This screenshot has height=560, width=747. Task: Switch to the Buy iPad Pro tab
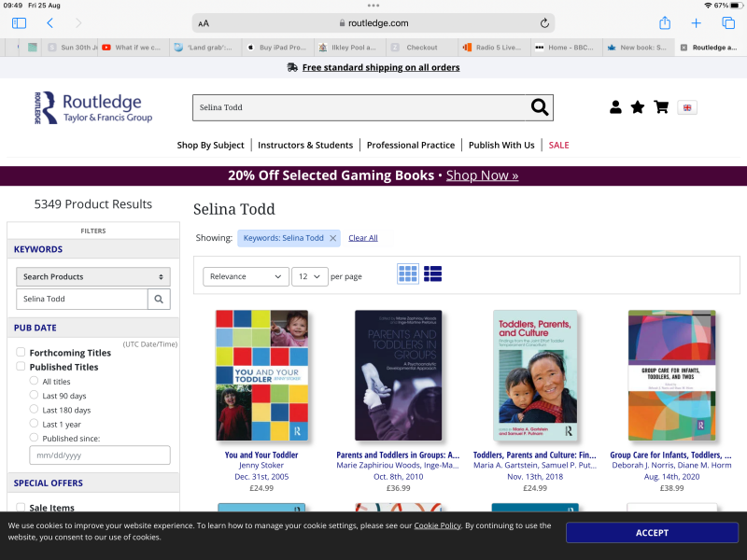click(278, 48)
